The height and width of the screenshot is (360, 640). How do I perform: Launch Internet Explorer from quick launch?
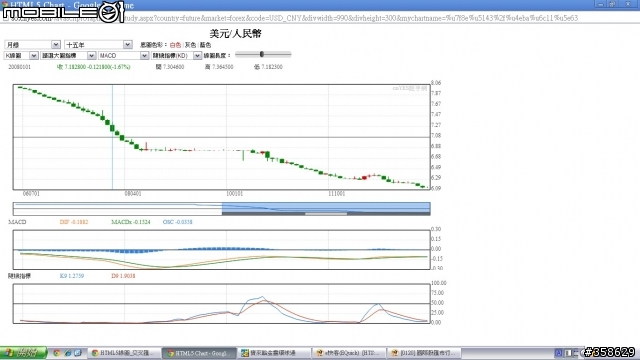pyautogui.click(x=67, y=353)
